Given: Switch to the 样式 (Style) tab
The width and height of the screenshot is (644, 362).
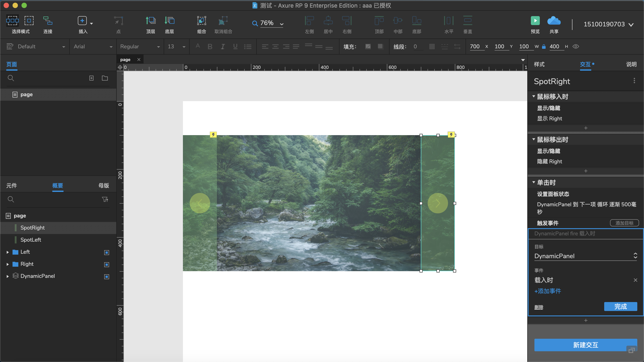Looking at the screenshot, I should (539, 64).
